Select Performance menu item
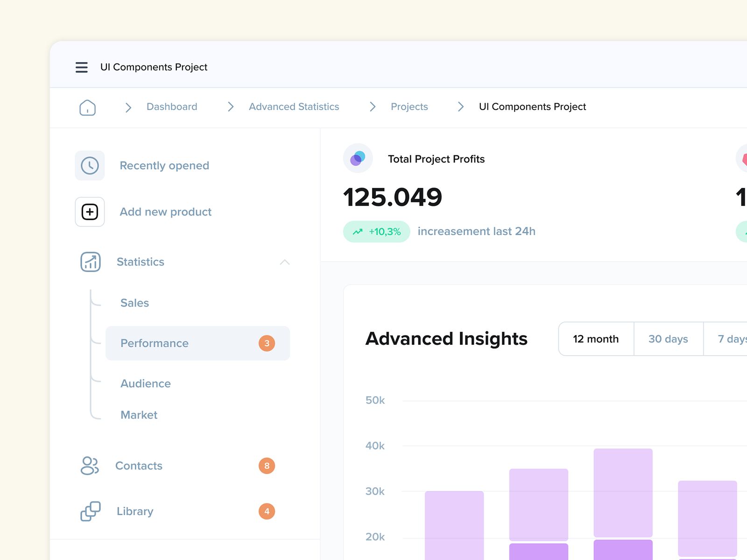Screen dimensions: 747x560 pos(197,343)
